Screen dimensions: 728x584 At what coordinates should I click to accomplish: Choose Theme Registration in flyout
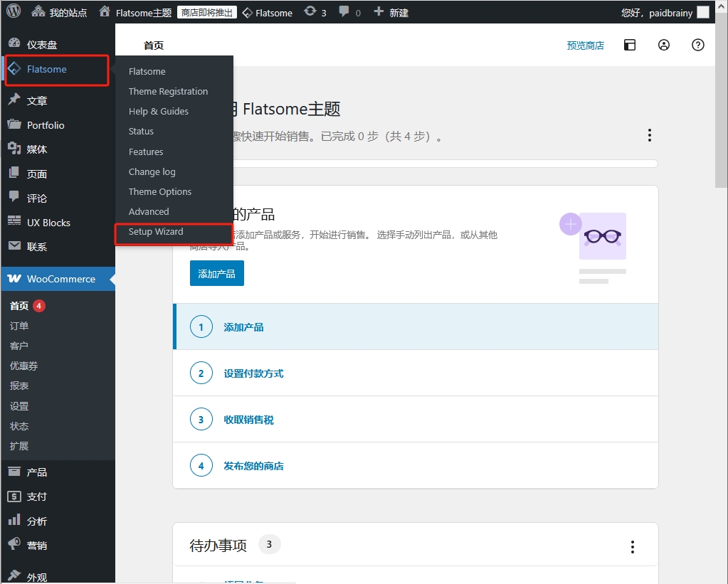[x=168, y=92]
